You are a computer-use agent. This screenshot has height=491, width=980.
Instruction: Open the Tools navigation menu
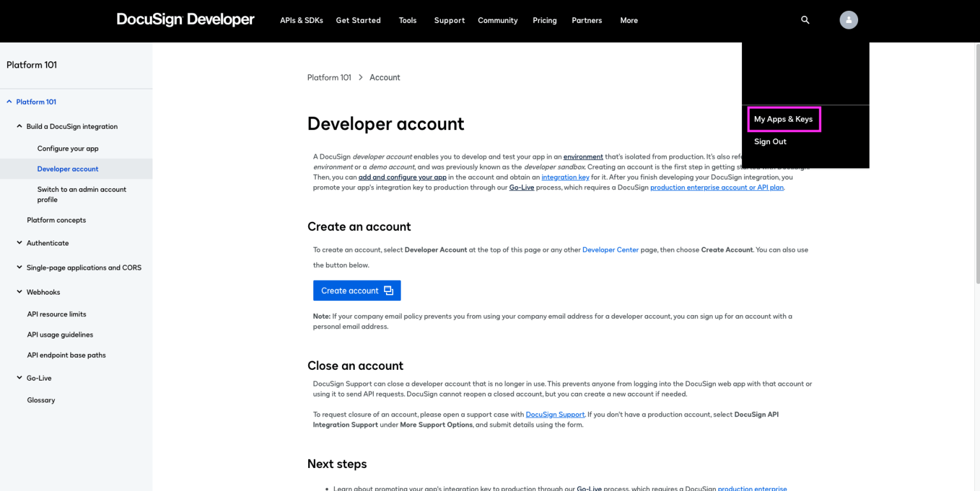[x=408, y=20]
